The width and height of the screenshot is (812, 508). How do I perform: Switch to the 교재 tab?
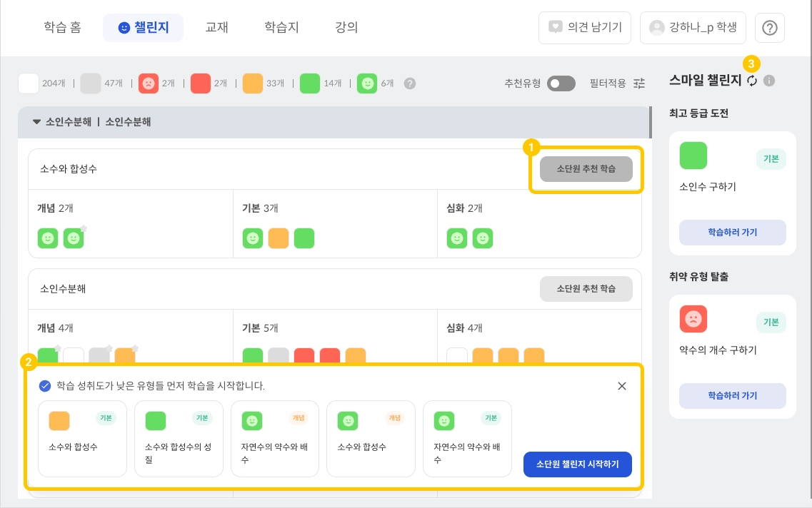coord(216,28)
